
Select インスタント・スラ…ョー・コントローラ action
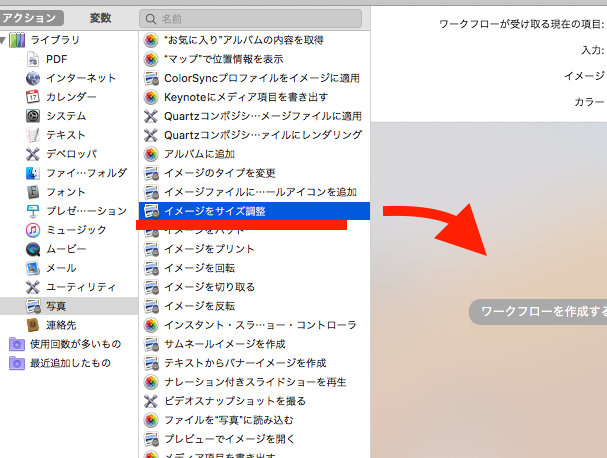click(x=254, y=325)
